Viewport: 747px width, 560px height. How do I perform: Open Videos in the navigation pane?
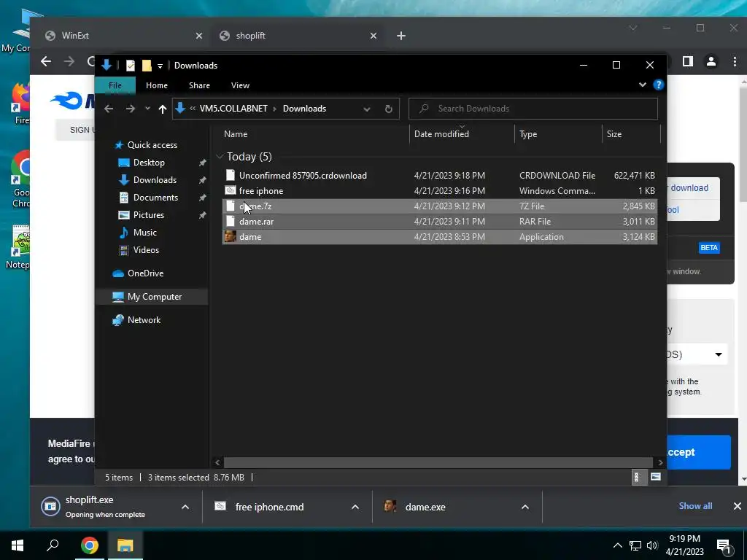click(x=146, y=249)
